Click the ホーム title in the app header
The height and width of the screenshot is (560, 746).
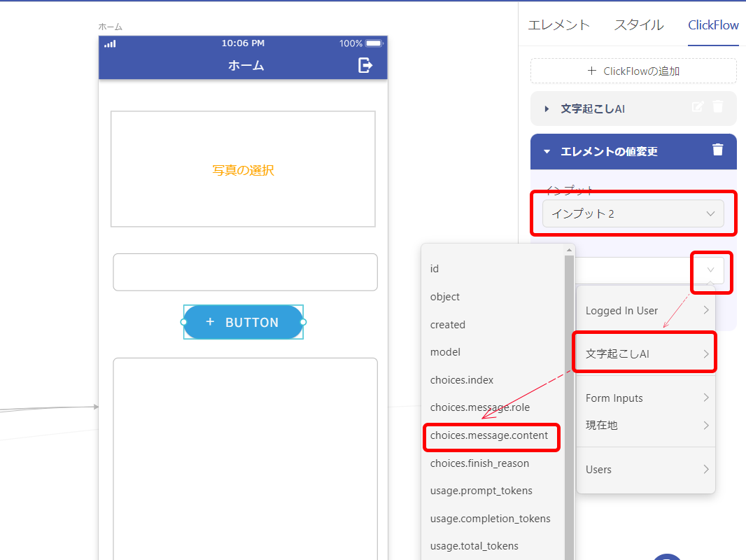pyautogui.click(x=246, y=65)
